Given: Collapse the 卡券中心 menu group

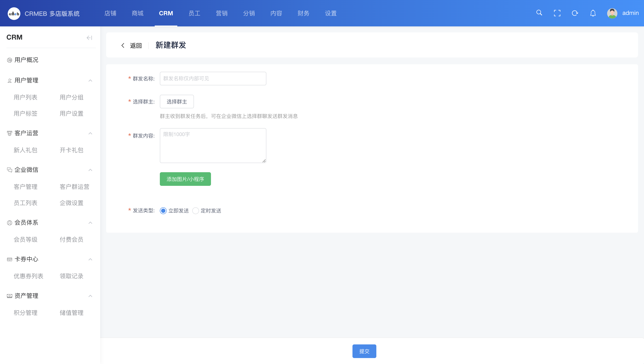Looking at the screenshot, I should (x=90, y=259).
